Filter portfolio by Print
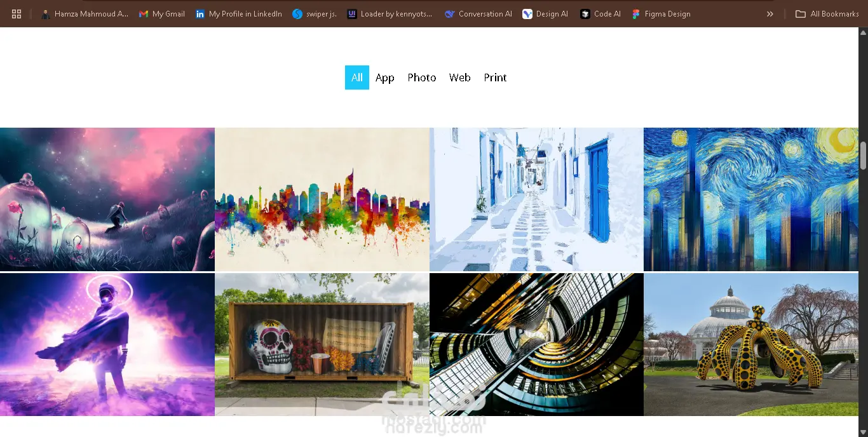 pos(496,77)
